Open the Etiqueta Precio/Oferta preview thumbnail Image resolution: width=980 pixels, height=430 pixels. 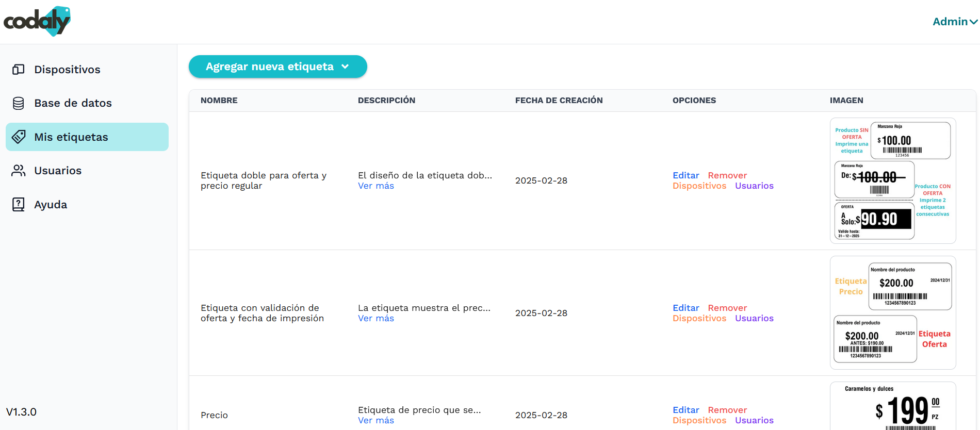coord(892,313)
